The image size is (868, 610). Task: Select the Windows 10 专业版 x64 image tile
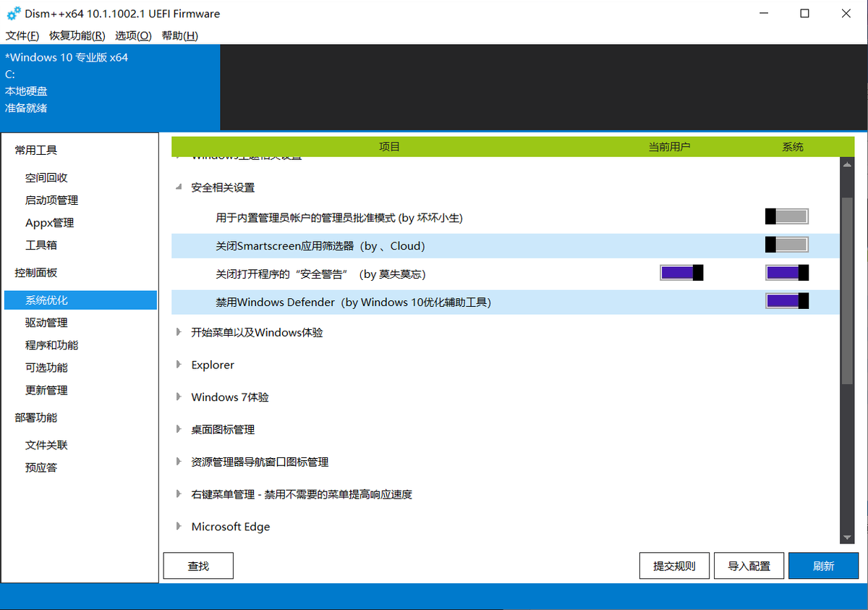(x=110, y=87)
